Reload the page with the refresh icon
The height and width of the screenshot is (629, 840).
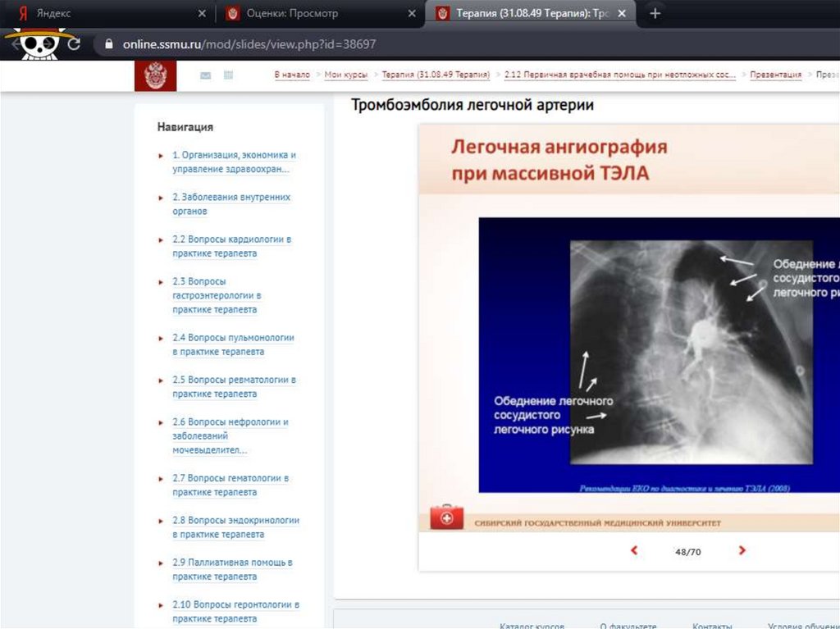point(74,44)
